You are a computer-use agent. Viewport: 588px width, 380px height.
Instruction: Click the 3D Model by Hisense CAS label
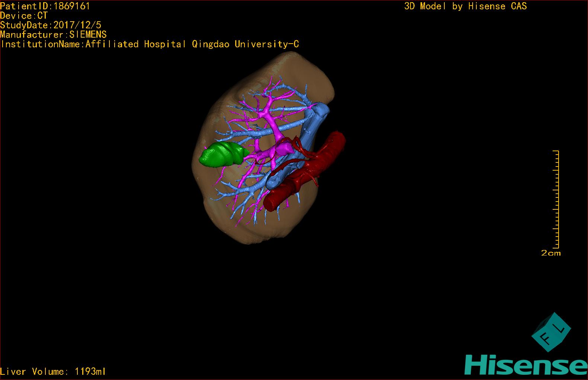coord(466,6)
